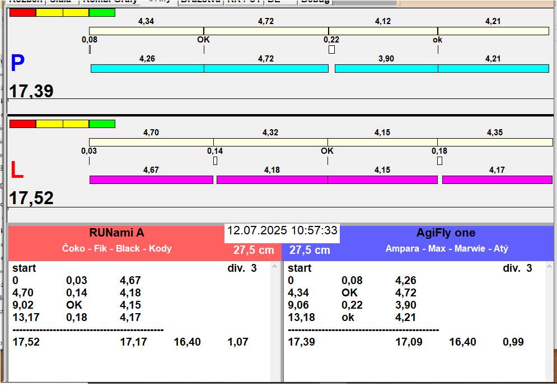Click the date and time display
Screen dimensions: 557x392
point(282,230)
